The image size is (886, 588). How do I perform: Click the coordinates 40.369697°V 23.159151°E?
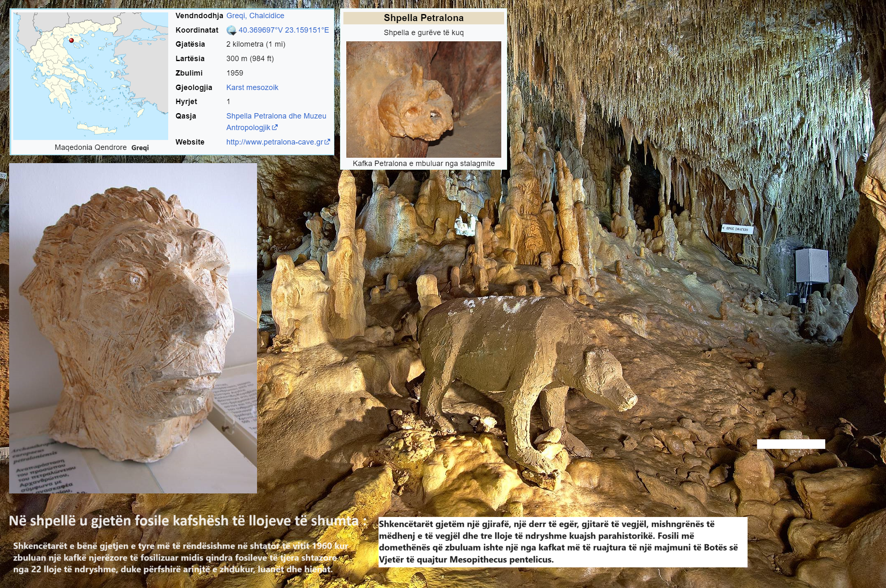pyautogui.click(x=283, y=30)
